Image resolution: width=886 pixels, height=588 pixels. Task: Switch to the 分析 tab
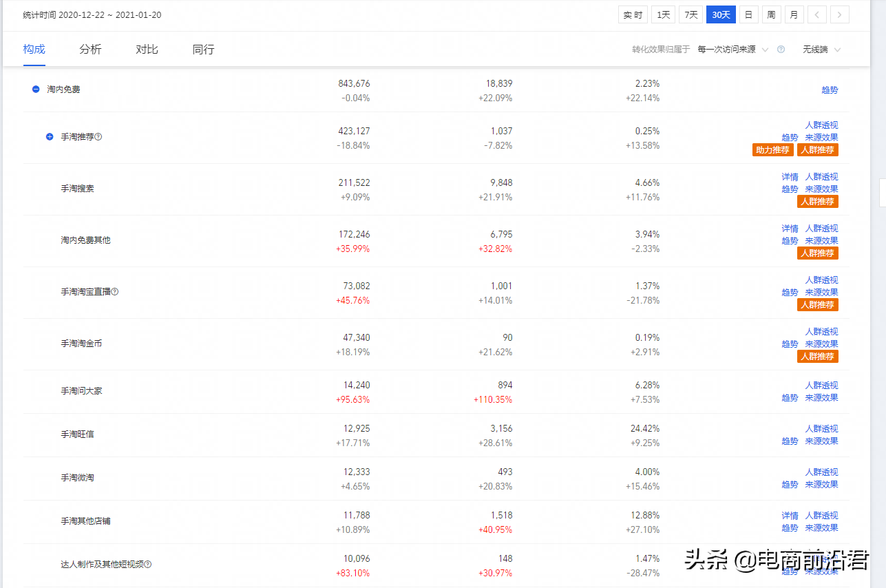tap(90, 49)
